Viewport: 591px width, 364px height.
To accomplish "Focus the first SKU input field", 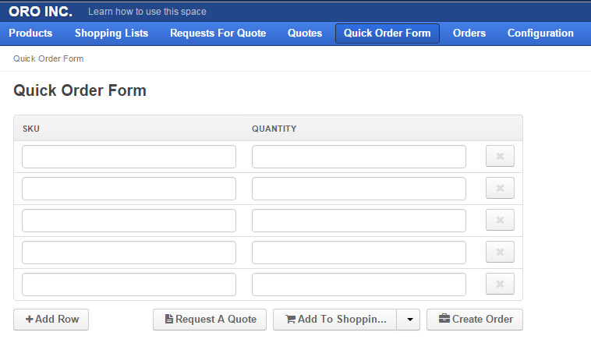I will pos(129,157).
